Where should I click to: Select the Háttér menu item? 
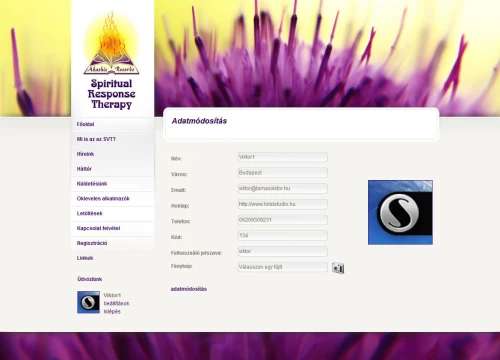(84, 169)
